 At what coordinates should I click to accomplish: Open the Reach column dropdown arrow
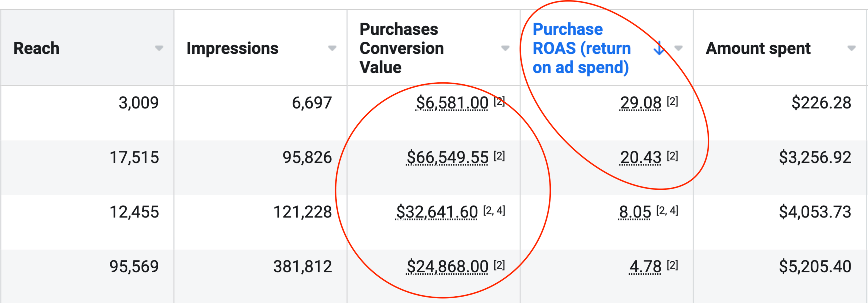click(x=159, y=48)
